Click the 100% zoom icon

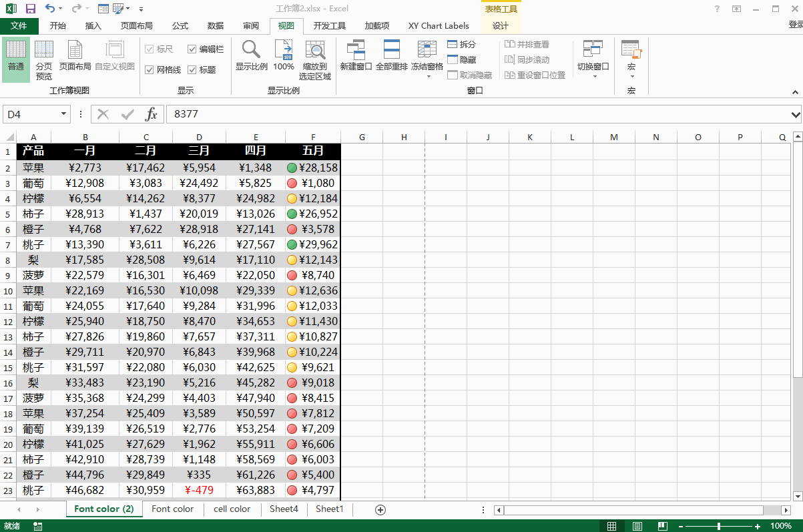tap(284, 56)
